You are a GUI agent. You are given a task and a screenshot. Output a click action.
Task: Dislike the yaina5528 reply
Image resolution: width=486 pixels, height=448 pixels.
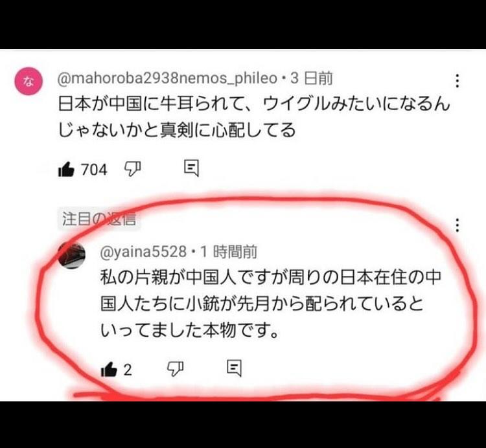175,368
